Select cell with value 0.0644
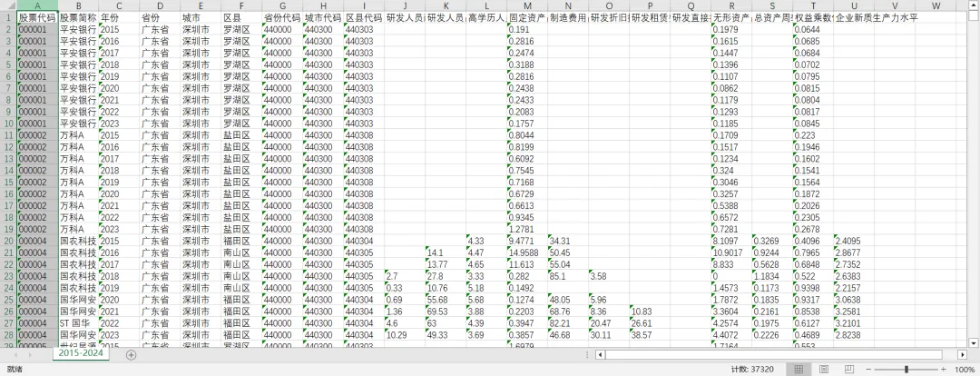The height and width of the screenshot is (376, 980). click(x=812, y=29)
